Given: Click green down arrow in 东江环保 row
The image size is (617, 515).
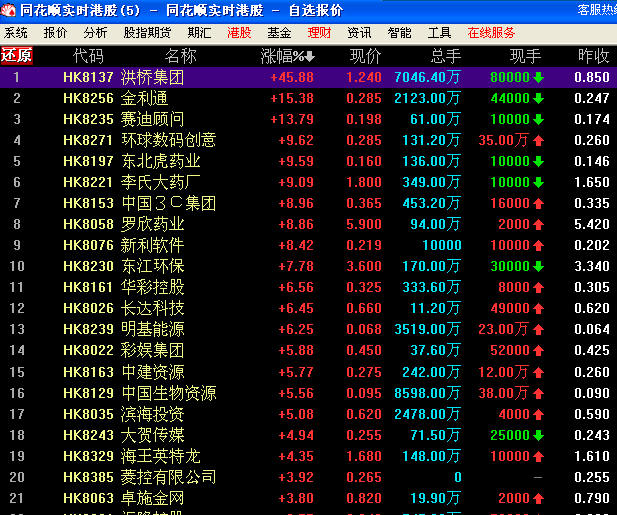Looking at the screenshot, I should [538, 266].
